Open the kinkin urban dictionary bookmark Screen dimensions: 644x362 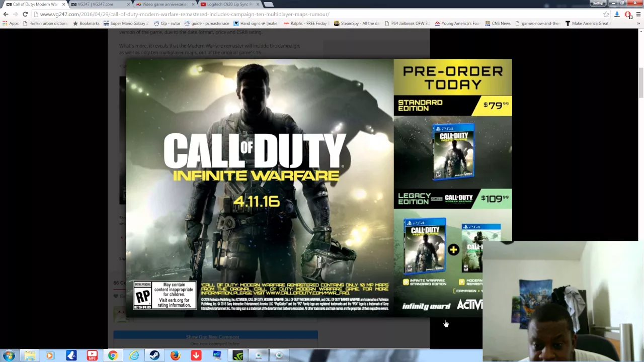pyautogui.click(x=45, y=23)
